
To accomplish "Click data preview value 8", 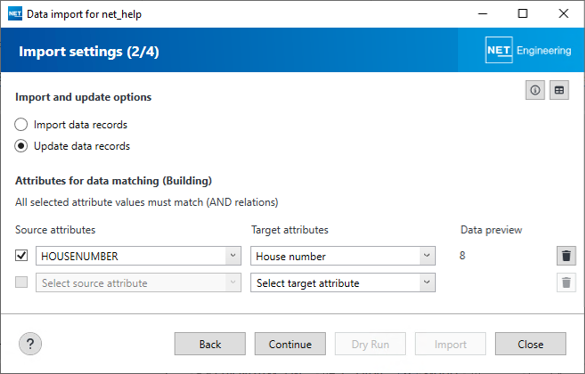I will 462,255.
